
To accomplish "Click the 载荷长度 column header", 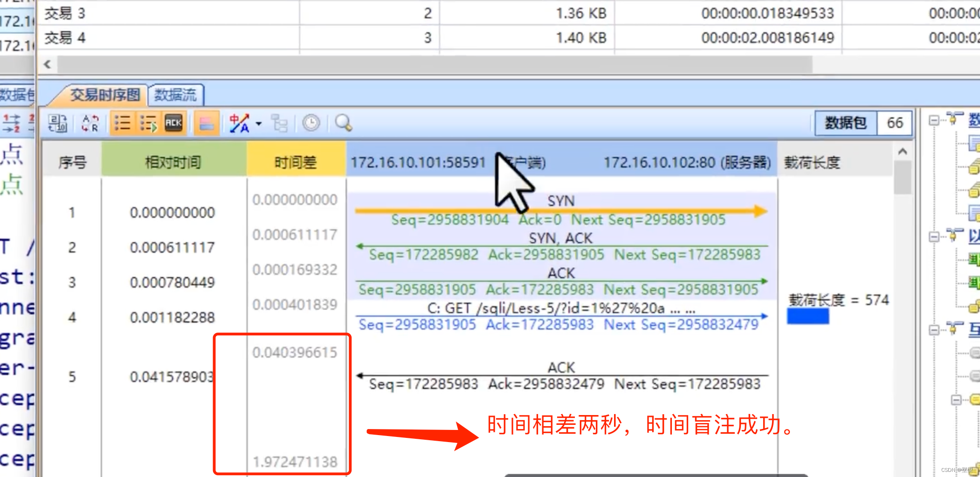I will tap(812, 162).
